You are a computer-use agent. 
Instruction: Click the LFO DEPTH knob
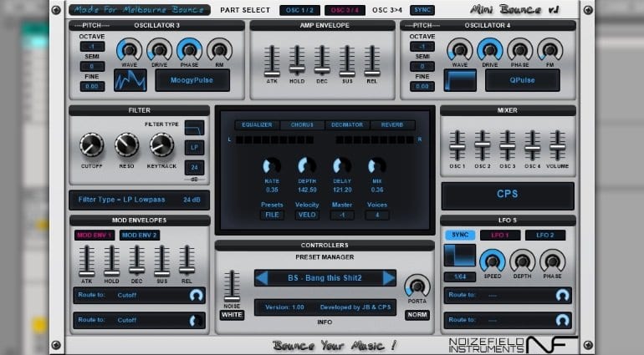point(523,261)
